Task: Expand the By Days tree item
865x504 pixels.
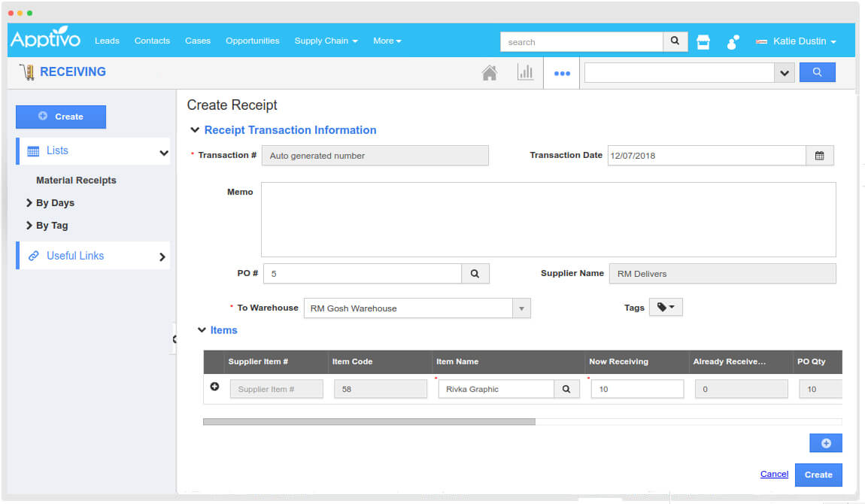Action: (29, 203)
